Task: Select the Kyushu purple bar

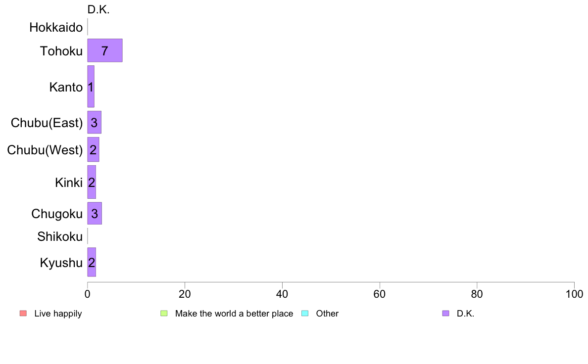Action: (x=92, y=262)
